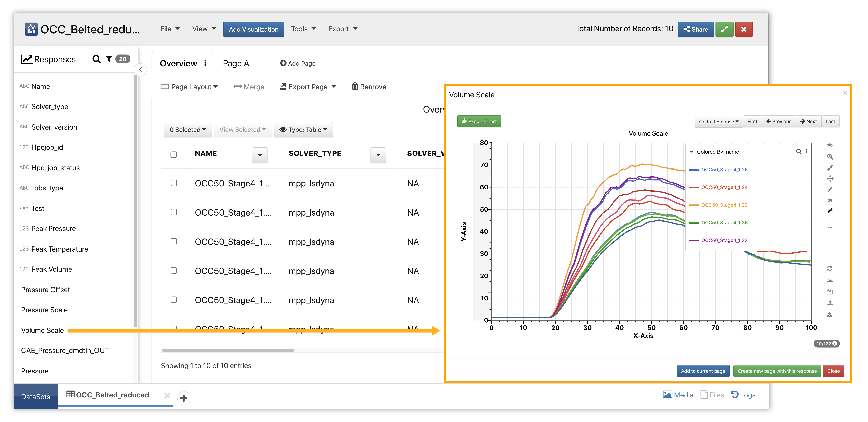Click the table horizontal scrollbar
868x422 pixels.
click(228, 350)
